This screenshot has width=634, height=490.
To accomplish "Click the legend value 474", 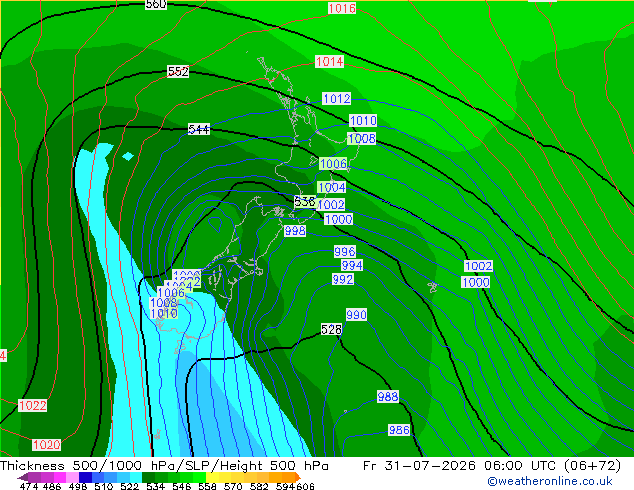I will (x=29, y=486).
